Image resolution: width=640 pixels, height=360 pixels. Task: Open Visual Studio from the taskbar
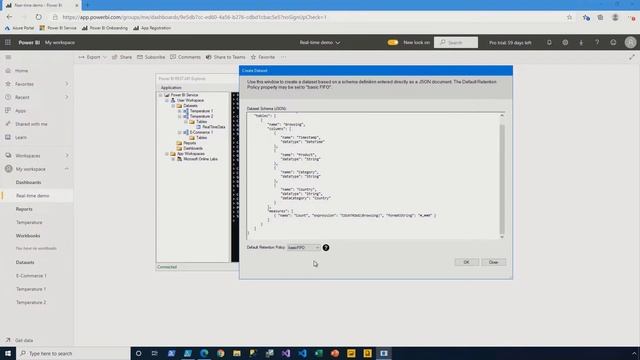(x=286, y=353)
